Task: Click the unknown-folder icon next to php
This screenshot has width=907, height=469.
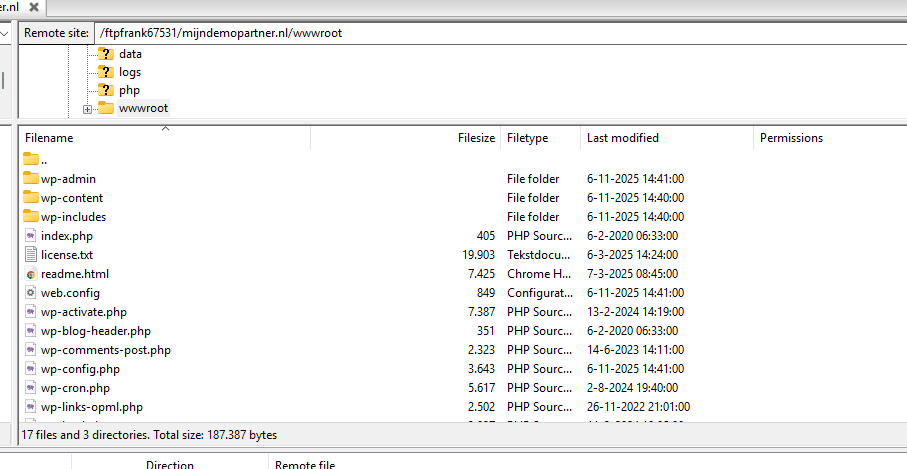Action: 105,90
